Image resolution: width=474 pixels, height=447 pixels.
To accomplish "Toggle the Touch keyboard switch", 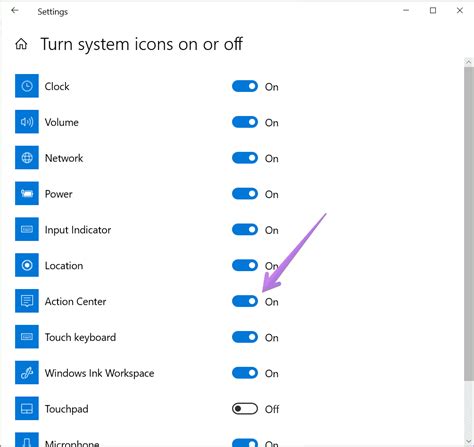I will [245, 337].
